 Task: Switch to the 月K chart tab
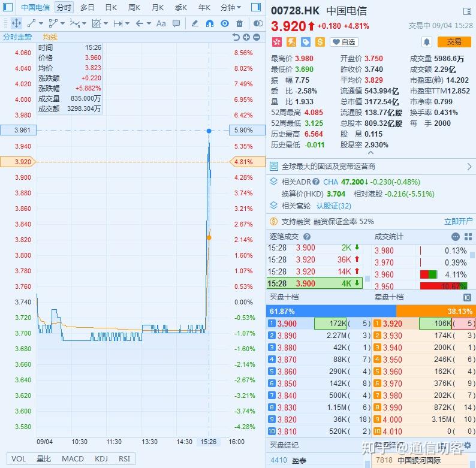(158, 7)
